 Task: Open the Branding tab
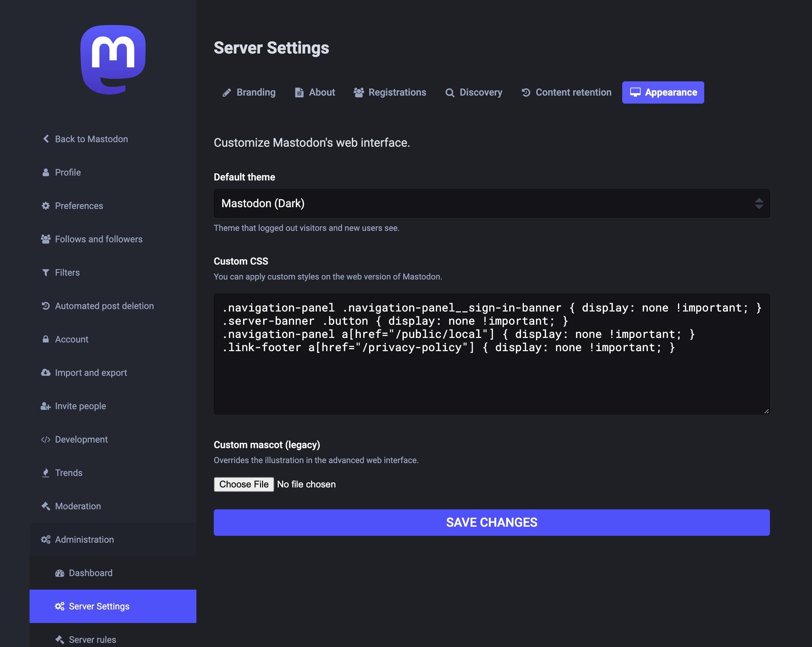click(249, 92)
